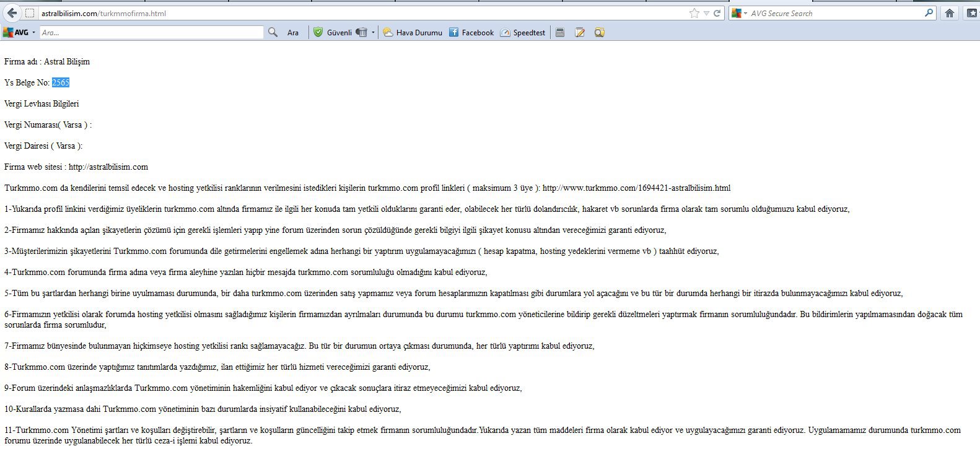Click the 'Vergi Levhası Bilgileri' heading
The image size is (980, 467).
point(42,103)
